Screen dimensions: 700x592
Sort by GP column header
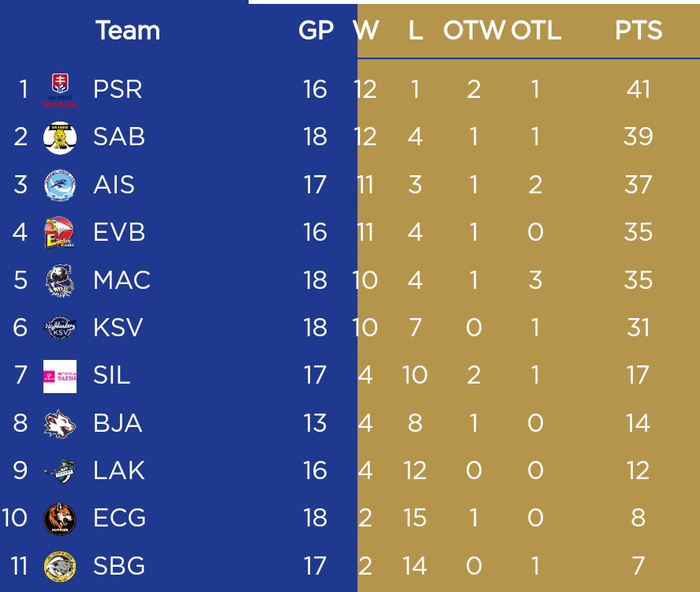tap(316, 30)
